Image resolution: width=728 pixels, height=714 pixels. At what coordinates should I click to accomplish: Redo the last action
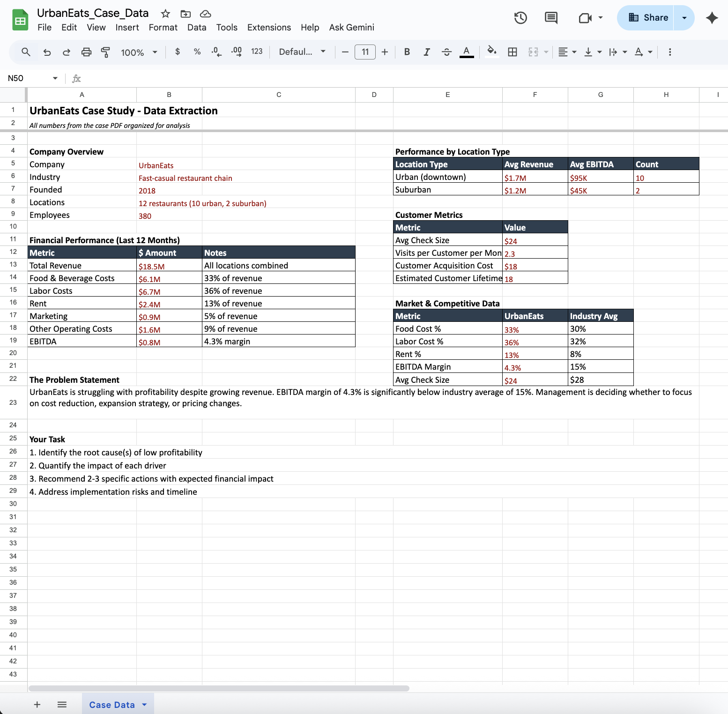pyautogui.click(x=67, y=52)
